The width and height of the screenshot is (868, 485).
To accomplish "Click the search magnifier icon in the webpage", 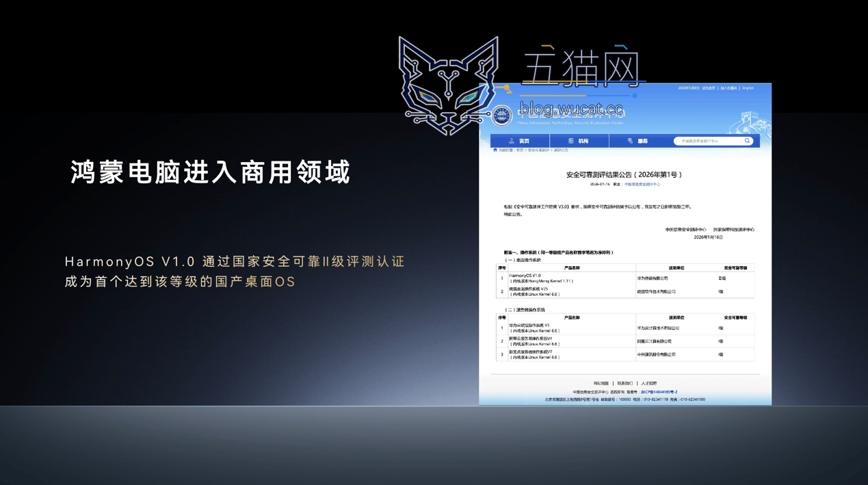I will (x=747, y=141).
